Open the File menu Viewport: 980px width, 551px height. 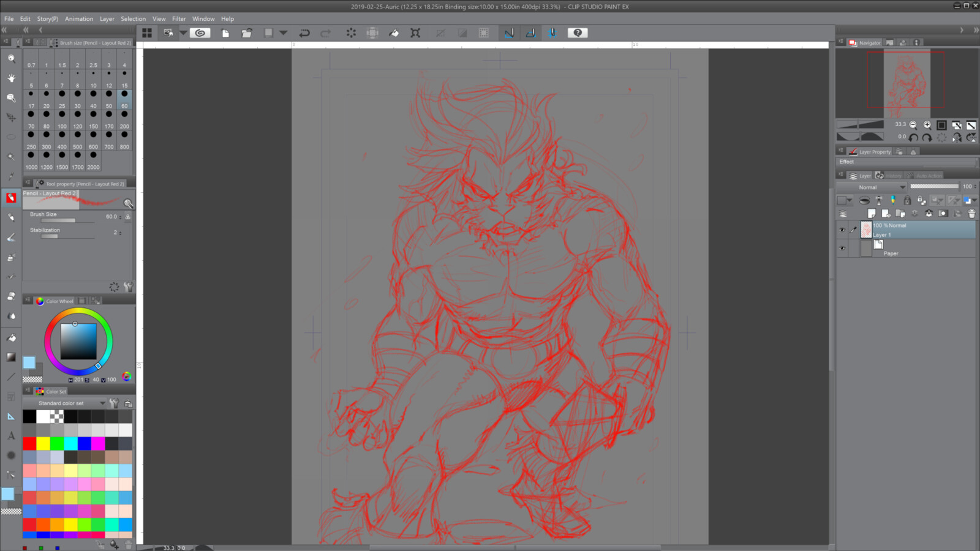click(9, 19)
